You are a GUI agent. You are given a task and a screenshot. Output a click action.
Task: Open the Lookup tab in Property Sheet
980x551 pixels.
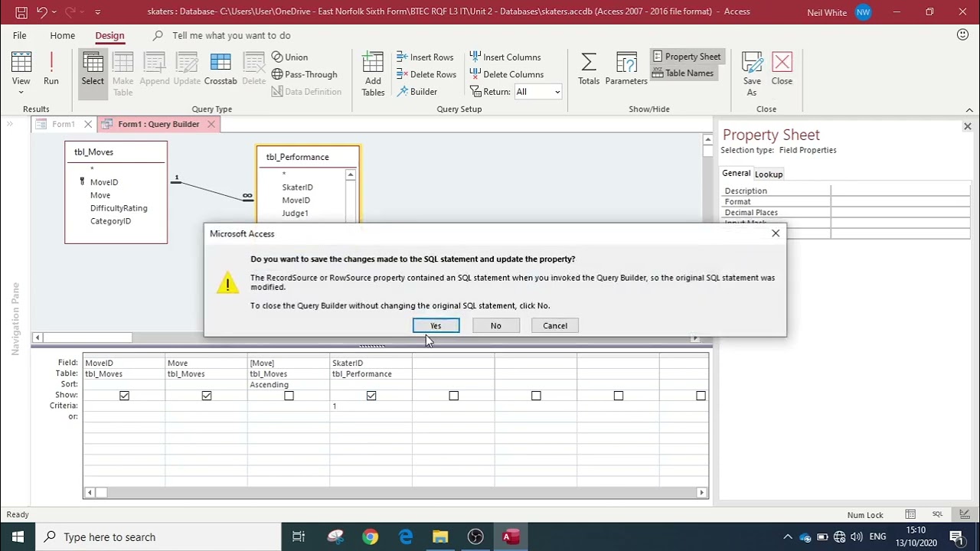[x=769, y=174]
